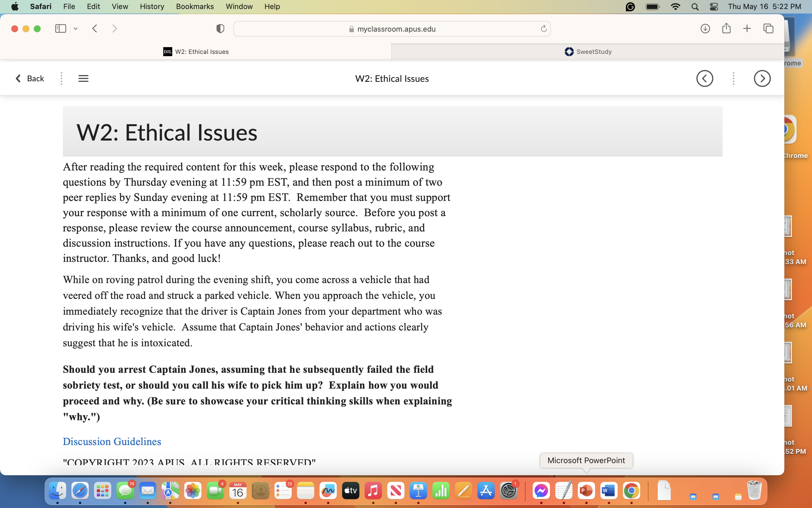Open Wi-Fi menu in menu bar

tap(676, 7)
